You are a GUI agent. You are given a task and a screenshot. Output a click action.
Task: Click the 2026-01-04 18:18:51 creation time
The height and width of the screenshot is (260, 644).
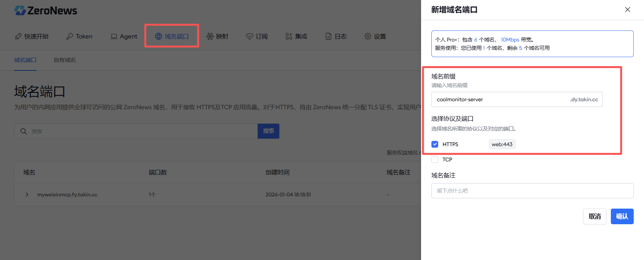[x=288, y=195]
